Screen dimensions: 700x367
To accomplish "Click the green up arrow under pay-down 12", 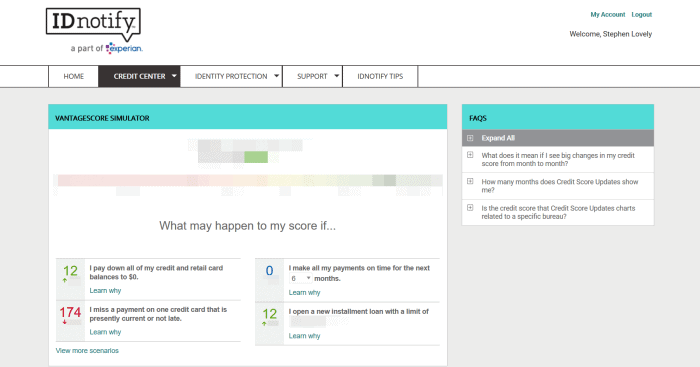I will (65, 280).
